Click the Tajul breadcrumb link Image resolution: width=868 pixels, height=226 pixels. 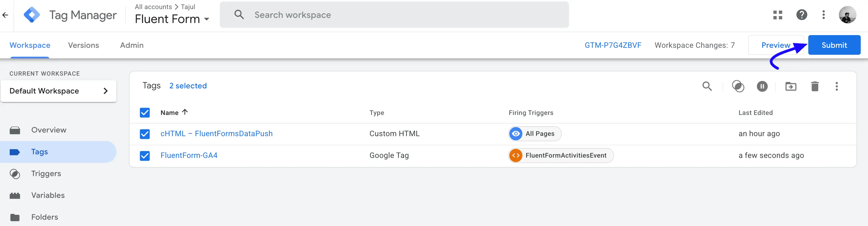(x=188, y=7)
